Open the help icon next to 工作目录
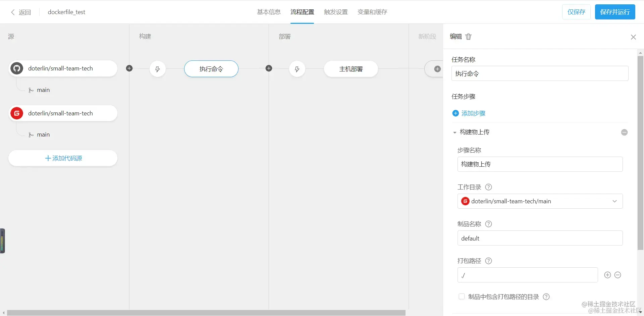Viewport: 644px width, 316px height. click(x=489, y=187)
